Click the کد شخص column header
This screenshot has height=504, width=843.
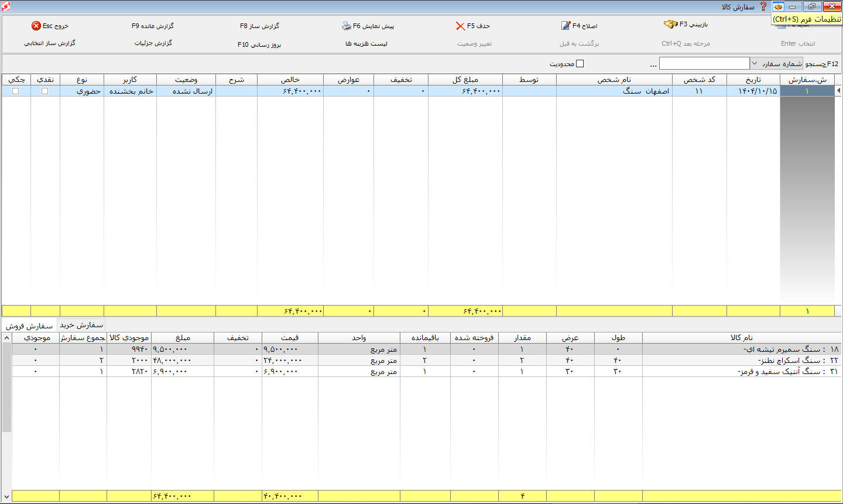click(x=699, y=80)
